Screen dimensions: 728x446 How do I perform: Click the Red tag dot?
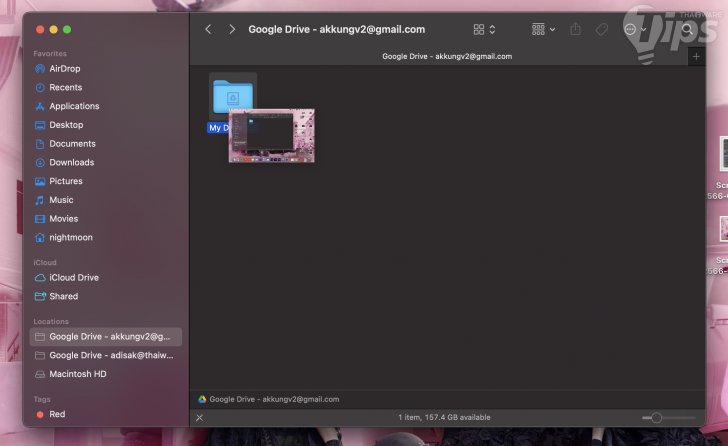pos(40,414)
